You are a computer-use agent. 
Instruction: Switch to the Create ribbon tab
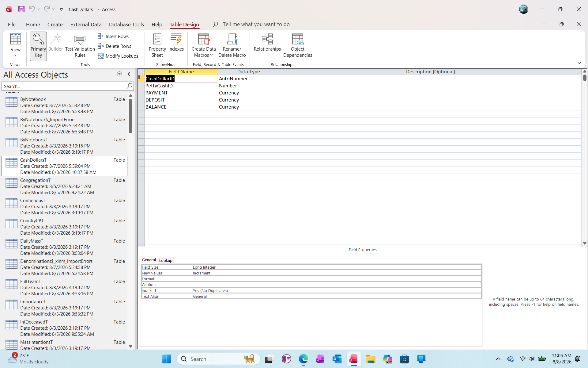(x=55, y=25)
